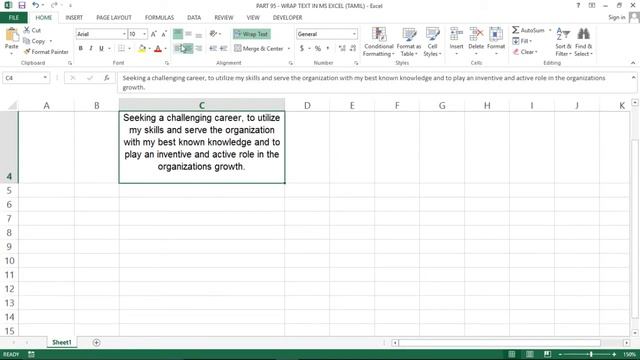This screenshot has width=640, height=360.
Task: Increase decimal places
Action: coord(342,49)
